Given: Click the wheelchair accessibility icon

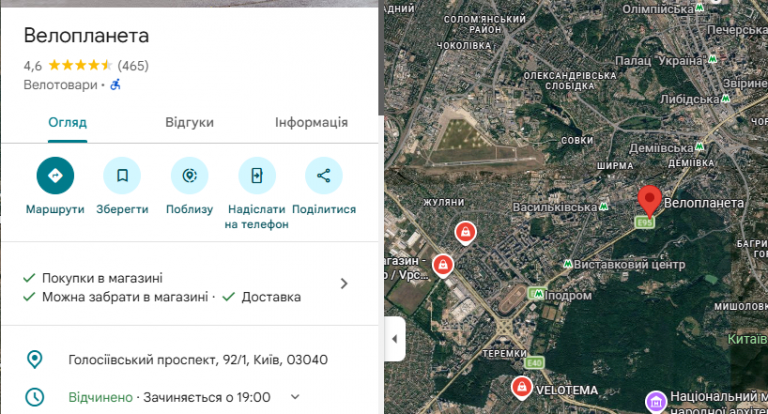Looking at the screenshot, I should 115,85.
